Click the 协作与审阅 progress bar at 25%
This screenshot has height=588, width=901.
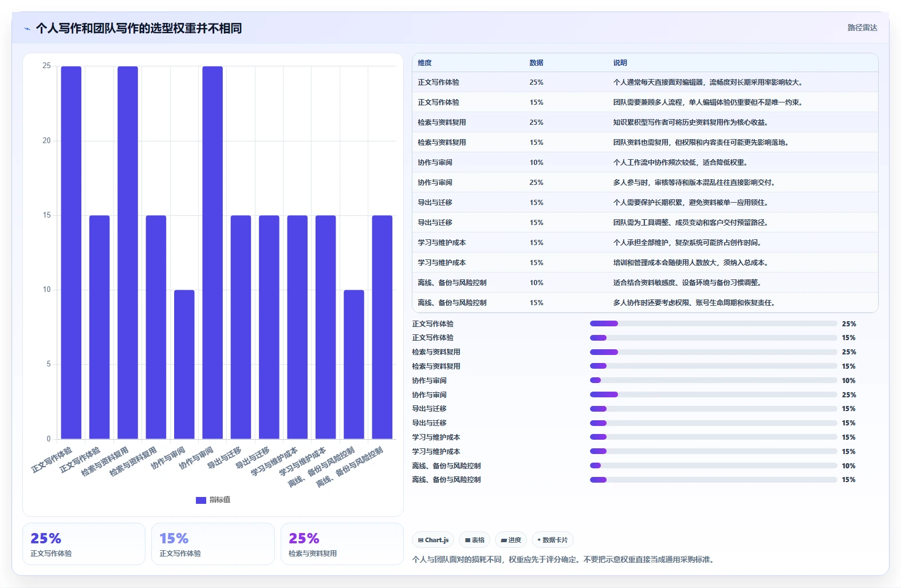point(713,394)
